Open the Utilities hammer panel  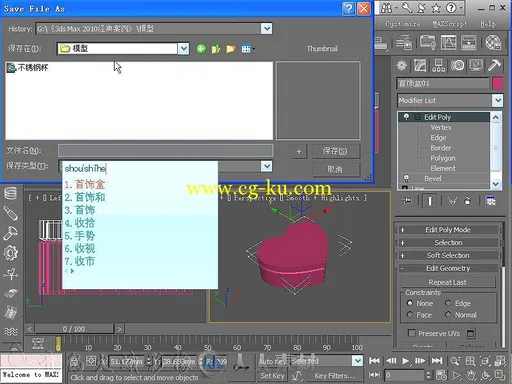(x=494, y=65)
